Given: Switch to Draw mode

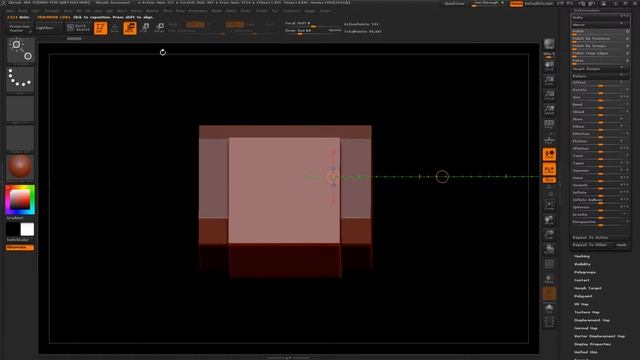Looking at the screenshot, I should coord(115,28).
